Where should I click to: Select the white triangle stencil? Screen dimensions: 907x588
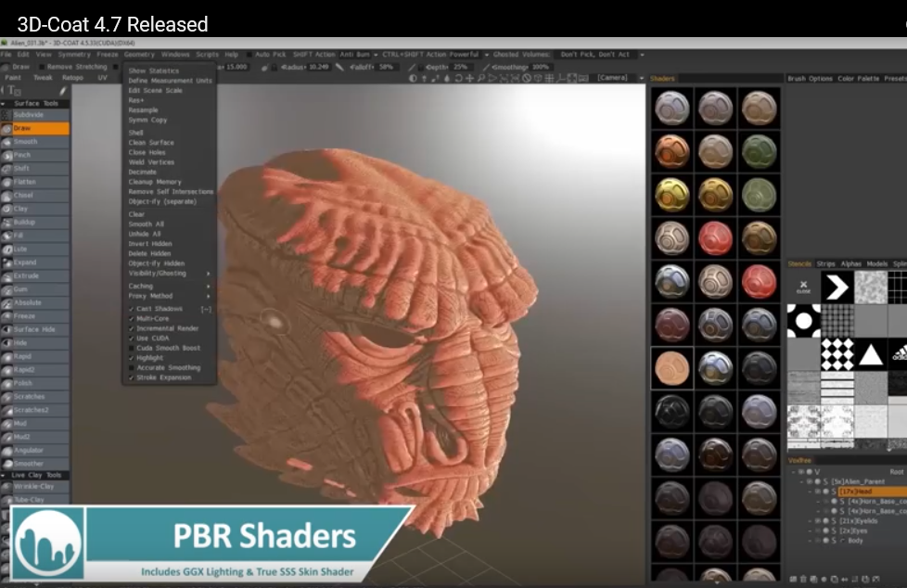coord(871,354)
